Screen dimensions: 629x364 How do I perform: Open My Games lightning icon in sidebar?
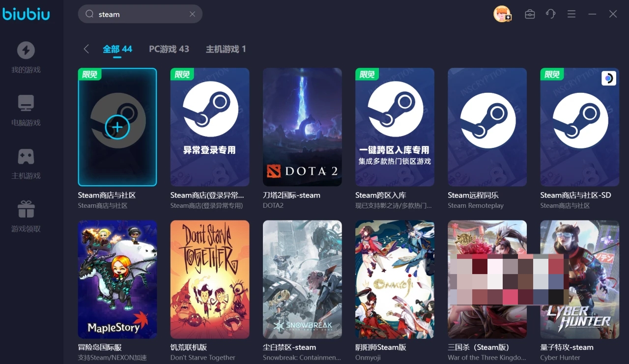click(26, 50)
